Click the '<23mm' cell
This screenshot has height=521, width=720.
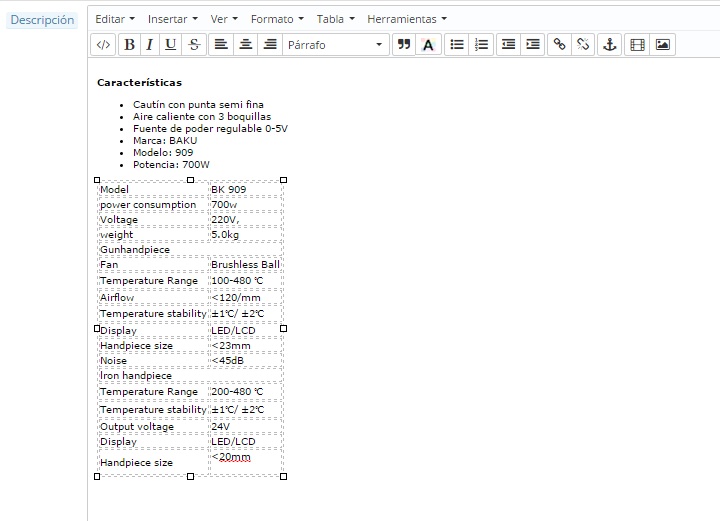(246, 346)
